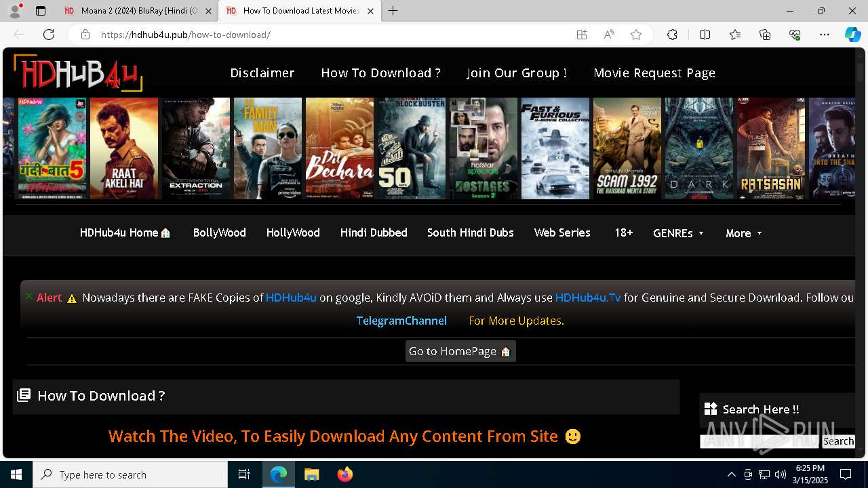
Task: Open the Hostages Season 2 poster
Action: pyautogui.click(x=484, y=148)
